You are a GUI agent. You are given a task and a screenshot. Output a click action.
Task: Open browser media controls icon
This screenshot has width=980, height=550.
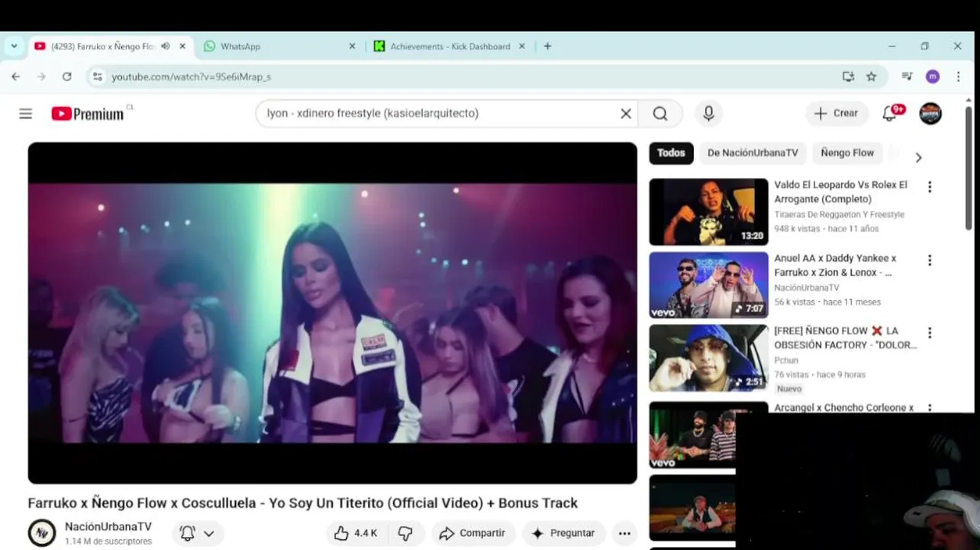pyautogui.click(x=907, y=76)
